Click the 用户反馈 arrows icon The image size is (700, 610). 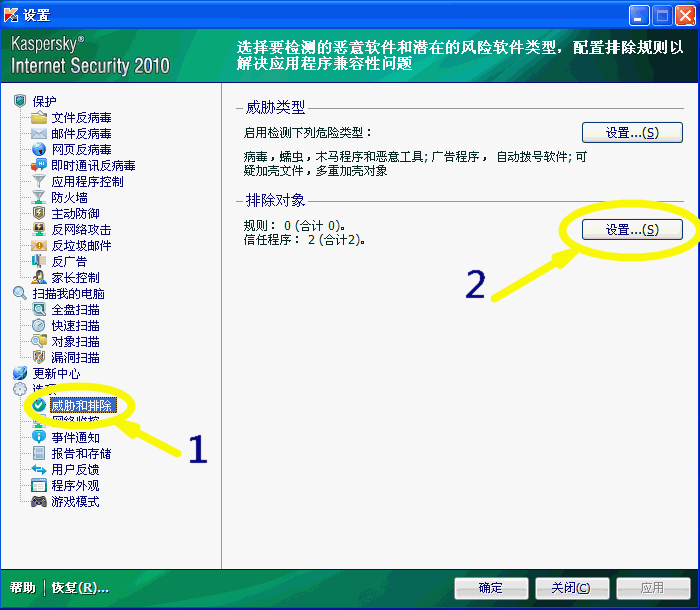[x=39, y=469]
